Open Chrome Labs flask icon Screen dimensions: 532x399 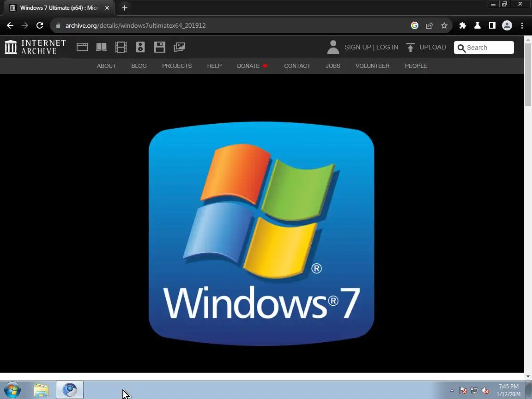click(478, 25)
